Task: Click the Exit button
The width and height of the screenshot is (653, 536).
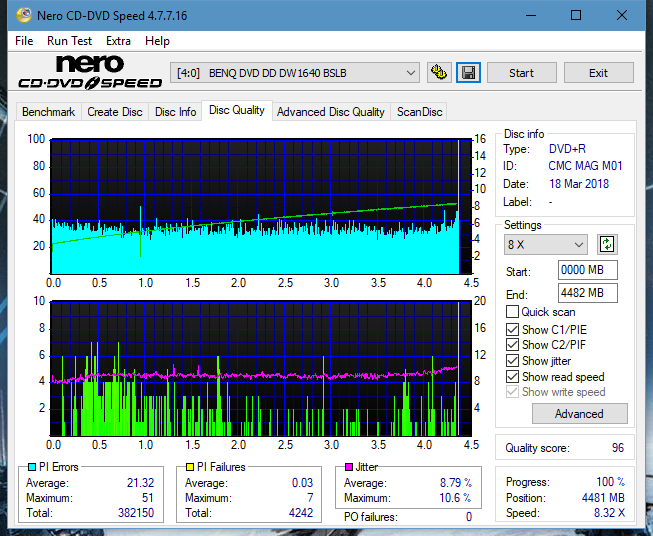Action: coord(598,73)
